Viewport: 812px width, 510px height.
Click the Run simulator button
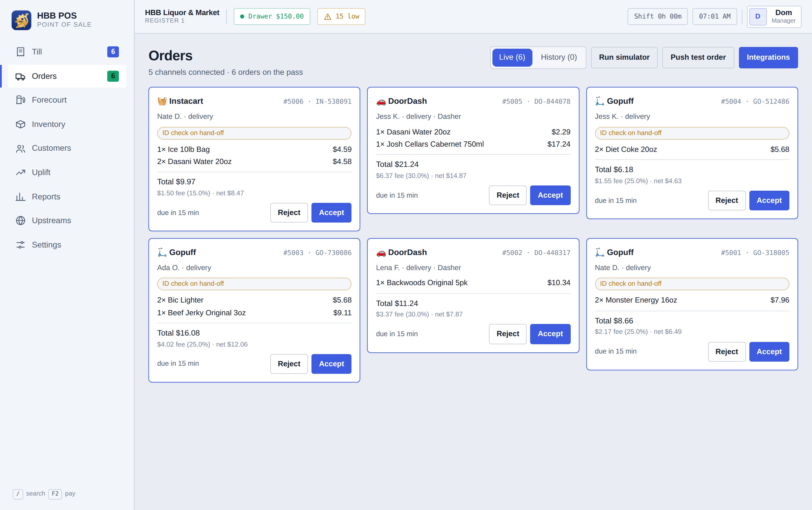tap(624, 57)
